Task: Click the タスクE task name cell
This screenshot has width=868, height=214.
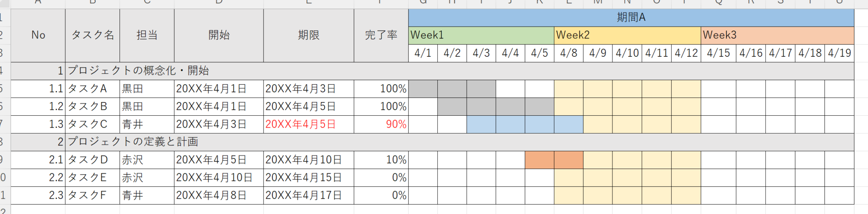Action: pos(92,178)
